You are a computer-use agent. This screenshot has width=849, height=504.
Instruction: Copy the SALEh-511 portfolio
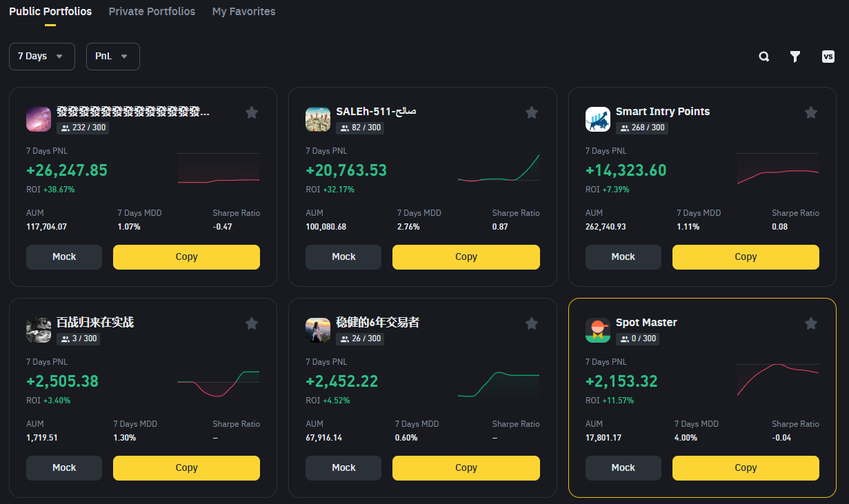pyautogui.click(x=466, y=256)
